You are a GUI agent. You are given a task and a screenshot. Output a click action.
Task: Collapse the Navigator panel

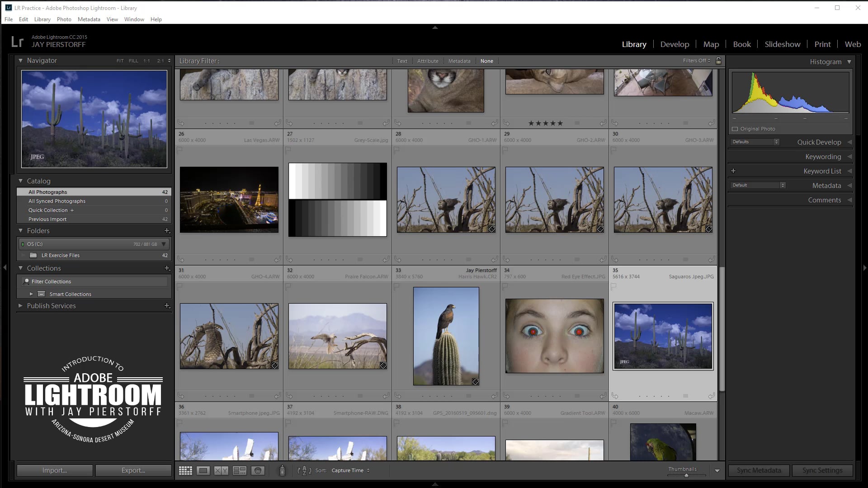tap(20, 60)
